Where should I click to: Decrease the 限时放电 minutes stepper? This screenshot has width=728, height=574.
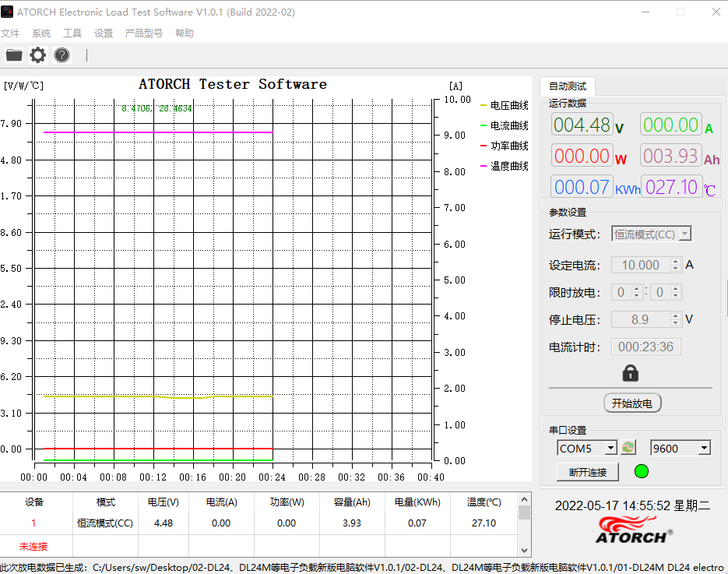click(x=676, y=296)
